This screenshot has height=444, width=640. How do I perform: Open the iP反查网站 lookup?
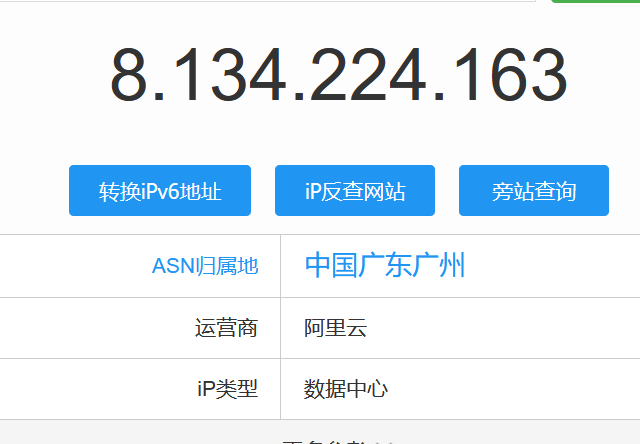(x=355, y=191)
